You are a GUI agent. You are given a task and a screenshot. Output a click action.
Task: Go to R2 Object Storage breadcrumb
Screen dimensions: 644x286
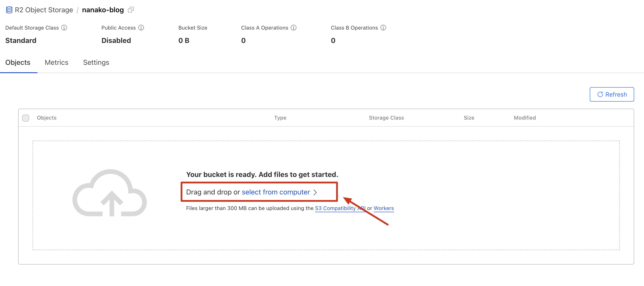pyautogui.click(x=44, y=10)
